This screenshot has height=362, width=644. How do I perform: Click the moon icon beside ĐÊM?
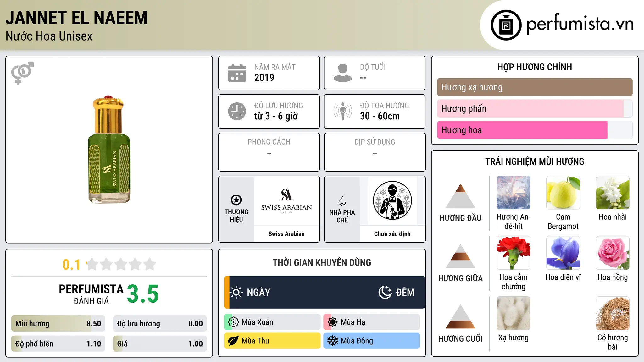(x=385, y=292)
